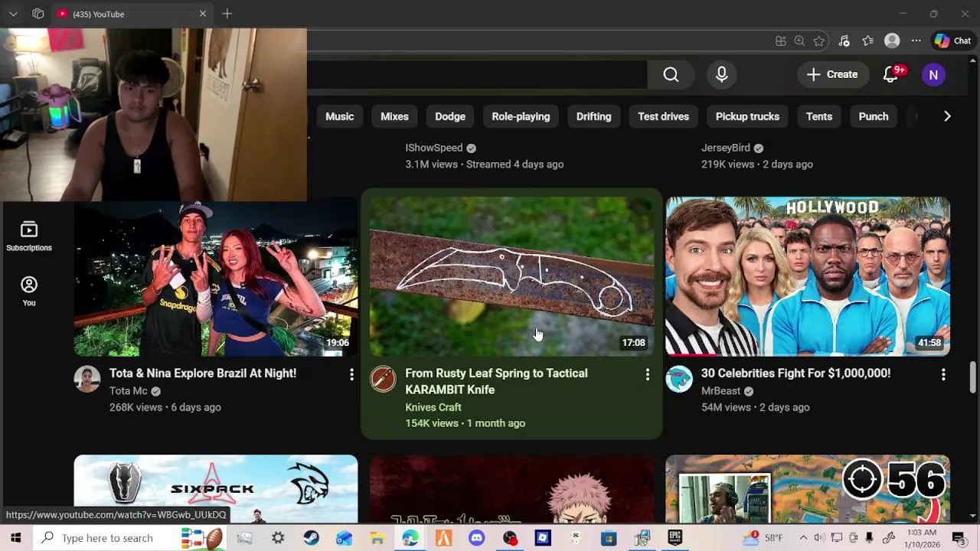Viewport: 980px width, 551px height.
Task: Click the zoom magnifier in address bar
Action: click(x=799, y=41)
